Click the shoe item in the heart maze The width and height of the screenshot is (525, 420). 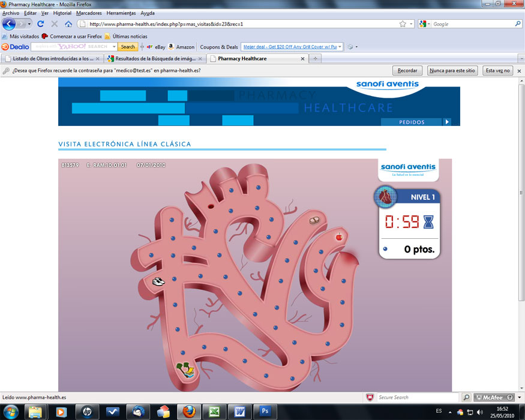pyautogui.click(x=158, y=281)
